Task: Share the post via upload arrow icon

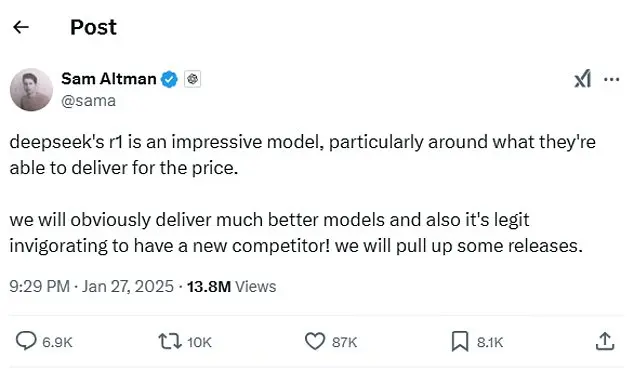Action: [605, 341]
